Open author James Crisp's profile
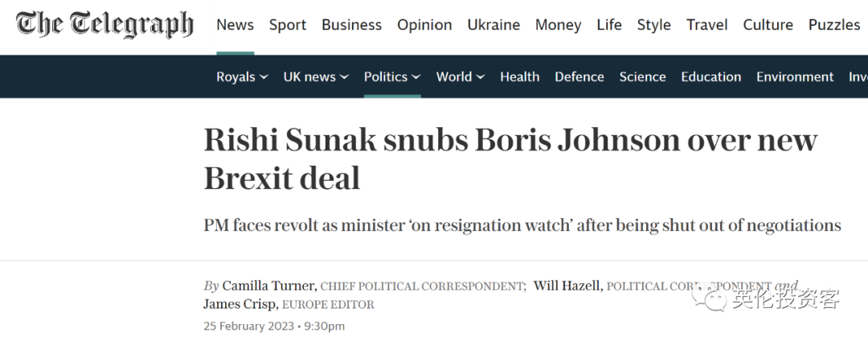 point(241,304)
